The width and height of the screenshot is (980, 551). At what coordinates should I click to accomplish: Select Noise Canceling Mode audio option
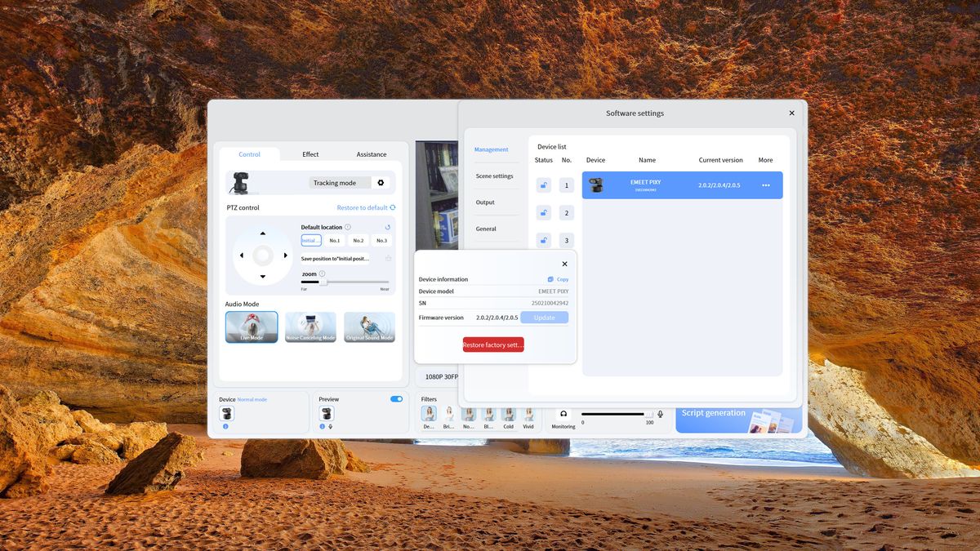point(310,327)
